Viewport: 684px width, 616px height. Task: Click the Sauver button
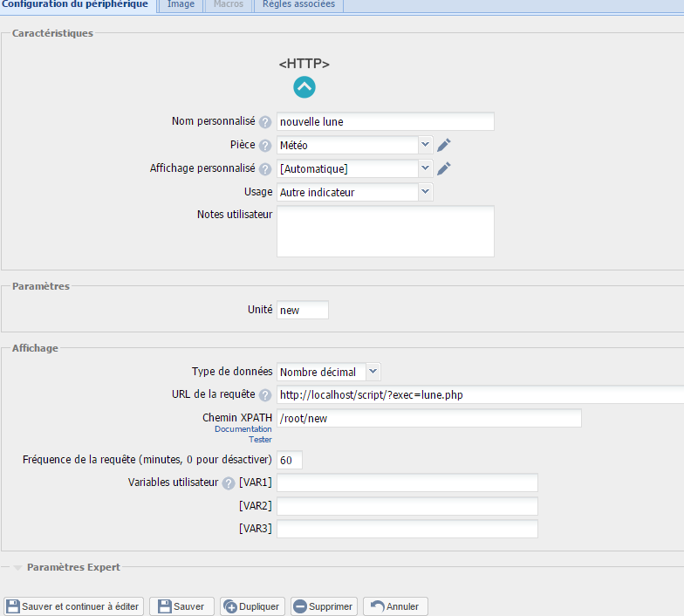181,606
